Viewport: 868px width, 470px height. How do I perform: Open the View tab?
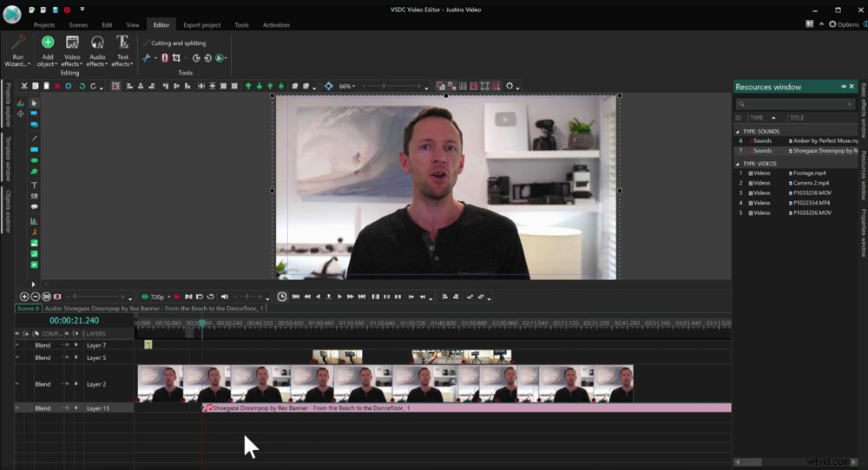(x=133, y=25)
